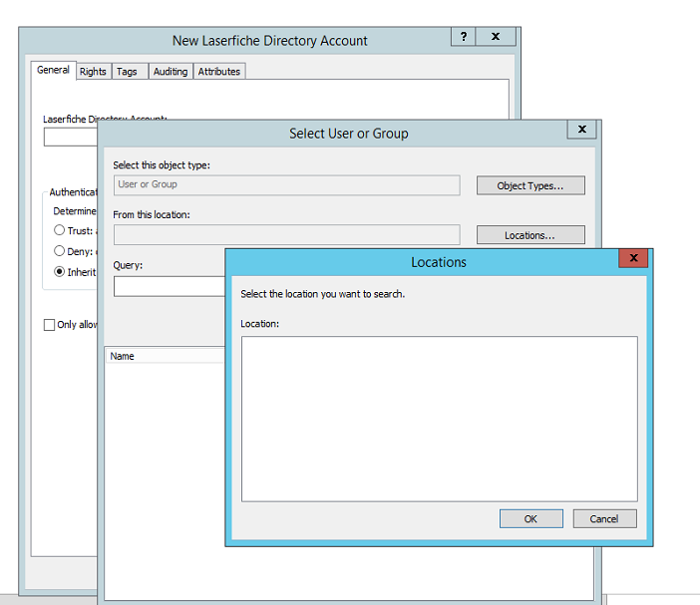
Task: Close the Select User or Group window
Action: pos(581,130)
